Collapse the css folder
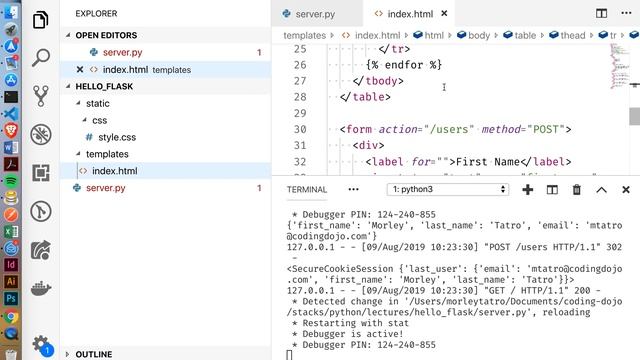Viewport: 640px width, 360px height. click(84, 120)
